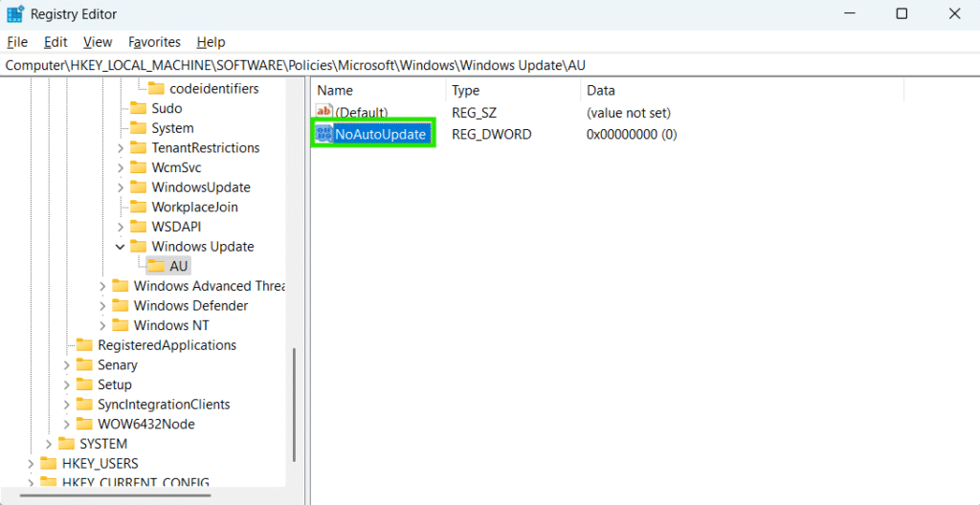The image size is (980, 505).
Task: Click the SYSTEM folder icon
Action: tap(66, 444)
